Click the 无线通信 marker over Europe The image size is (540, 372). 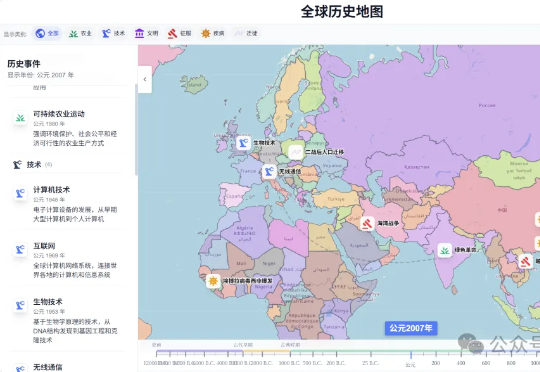tap(269, 171)
